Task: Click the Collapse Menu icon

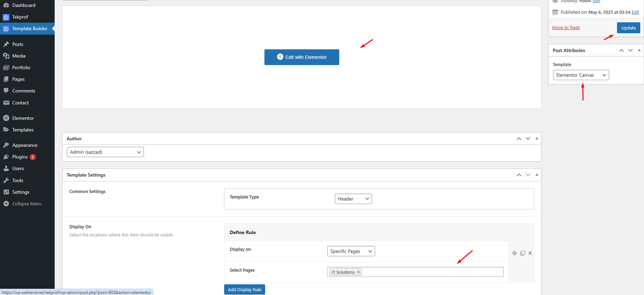Action: [6, 204]
